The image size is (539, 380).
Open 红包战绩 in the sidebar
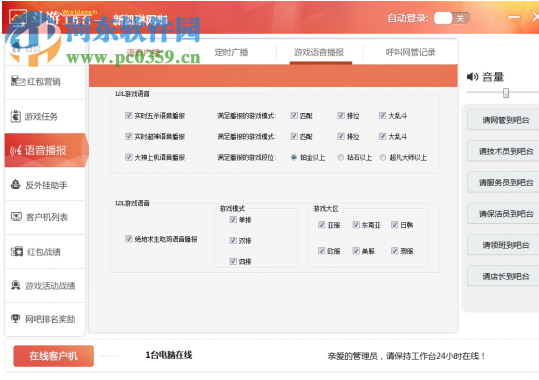45,252
